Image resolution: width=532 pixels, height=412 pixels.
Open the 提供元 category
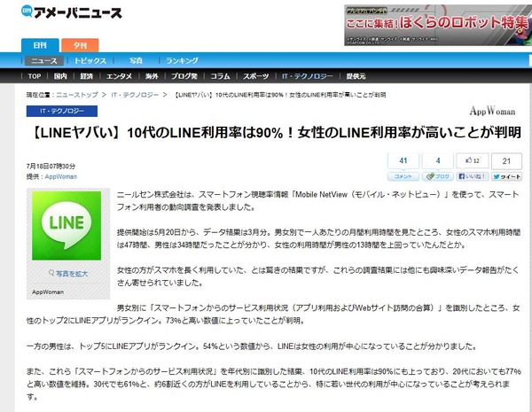click(356, 76)
